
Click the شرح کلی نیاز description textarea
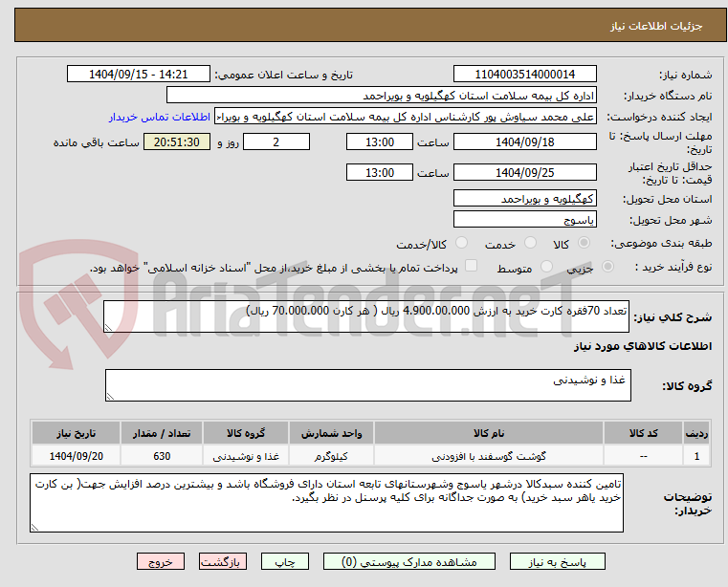tap(366, 316)
